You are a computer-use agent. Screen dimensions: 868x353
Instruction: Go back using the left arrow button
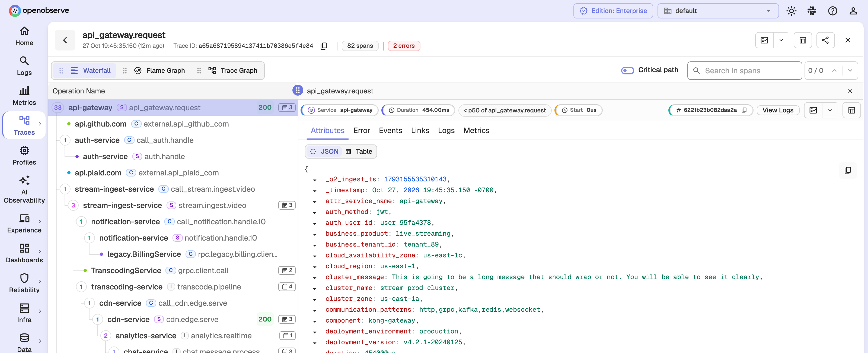[65, 40]
